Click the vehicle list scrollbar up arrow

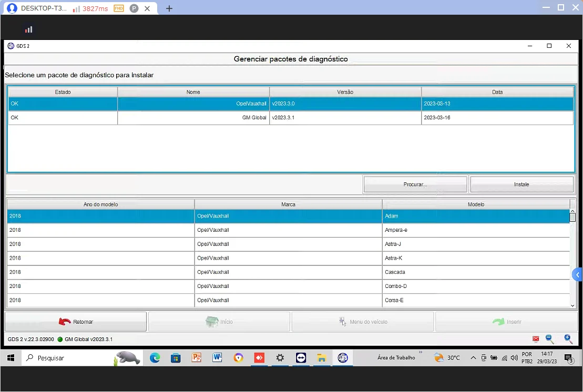pyautogui.click(x=572, y=211)
